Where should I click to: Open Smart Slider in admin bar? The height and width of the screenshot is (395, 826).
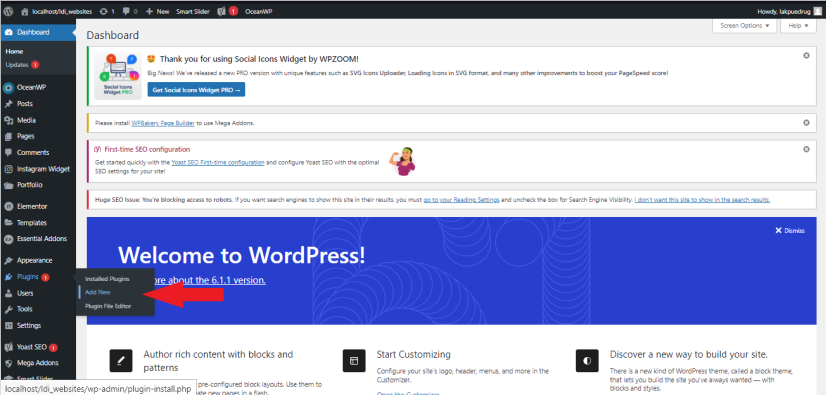[193, 11]
